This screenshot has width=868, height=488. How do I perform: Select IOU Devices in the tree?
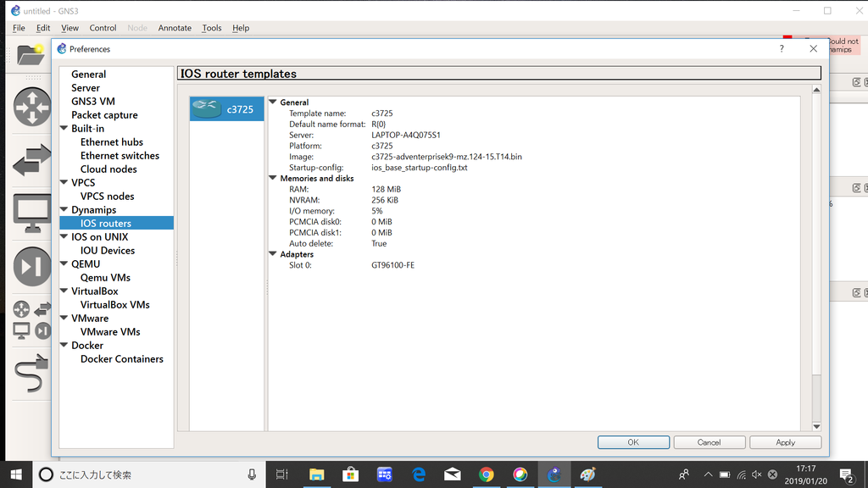tap(108, 251)
